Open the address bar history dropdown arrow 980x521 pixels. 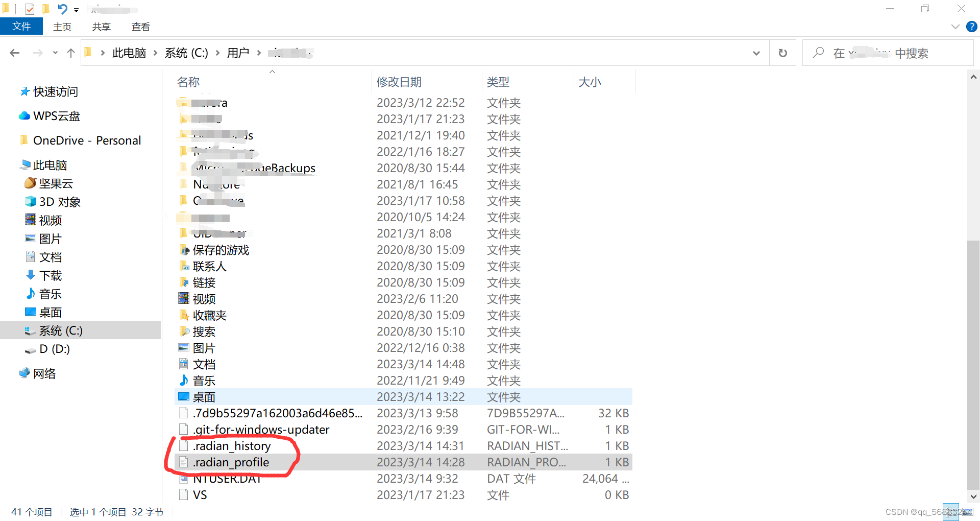tap(756, 53)
